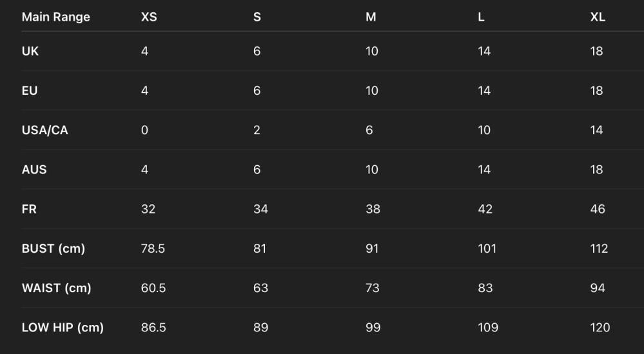The image size is (644, 354).
Task: Select the FR size 38 cell
Action: (x=373, y=209)
